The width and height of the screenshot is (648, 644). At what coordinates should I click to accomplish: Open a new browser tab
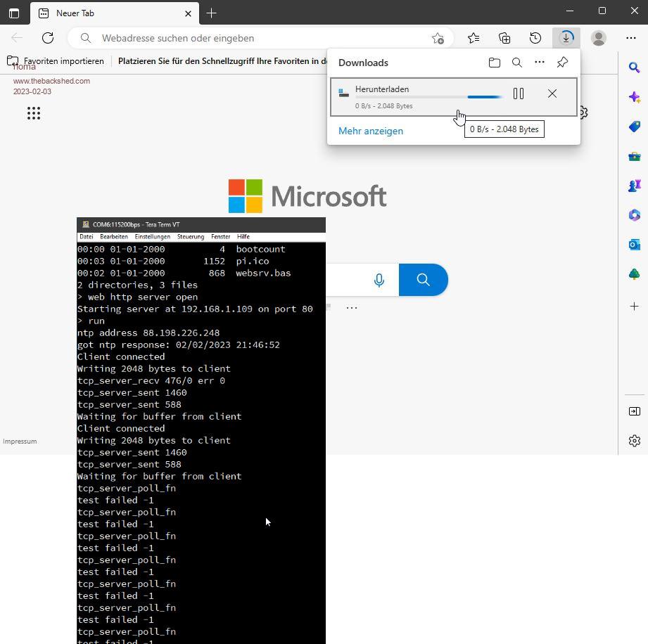(x=211, y=13)
